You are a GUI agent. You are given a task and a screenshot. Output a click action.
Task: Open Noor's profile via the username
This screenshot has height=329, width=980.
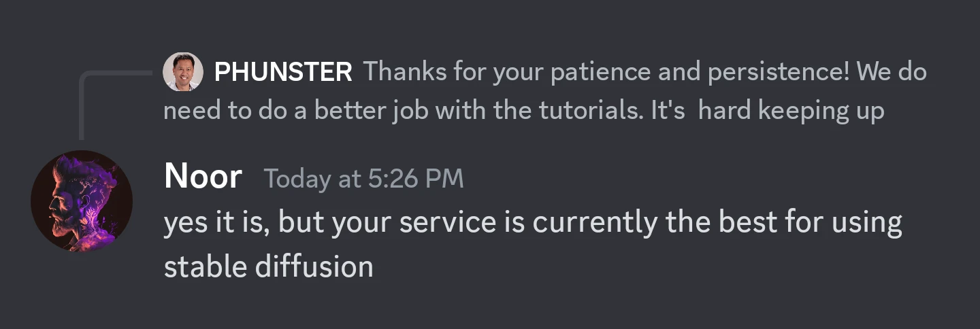[203, 177]
